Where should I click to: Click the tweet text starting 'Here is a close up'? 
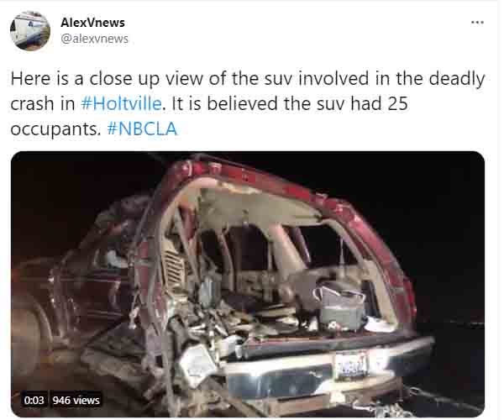(248, 103)
